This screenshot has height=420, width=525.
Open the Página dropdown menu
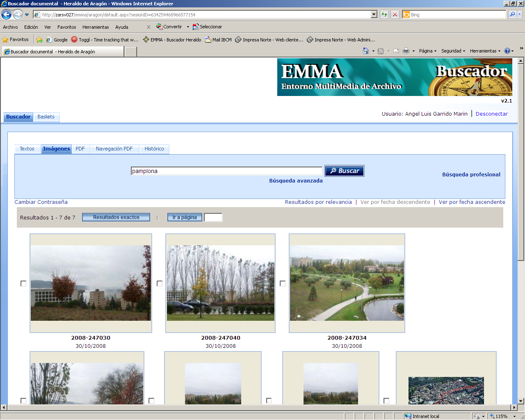[x=428, y=51]
